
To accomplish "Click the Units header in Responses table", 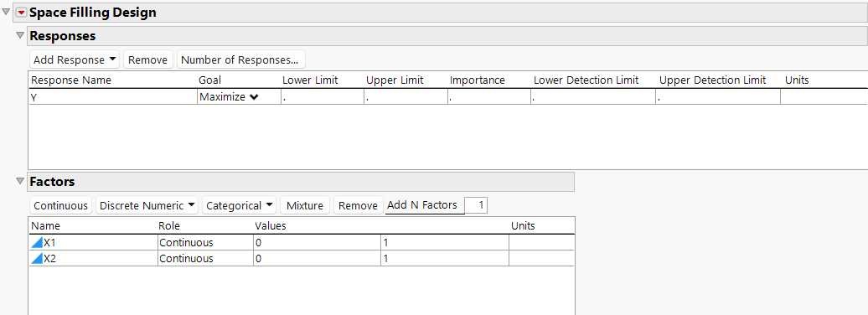I will [797, 80].
